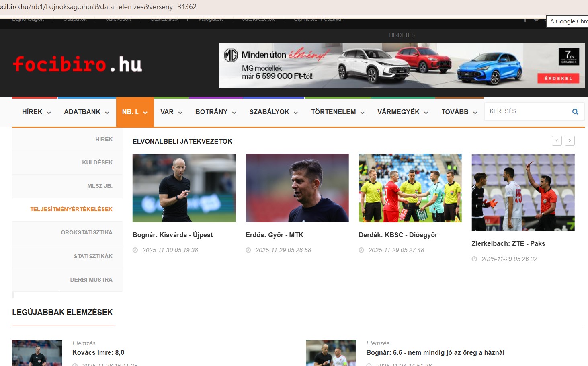Open analysis Kovács Imre: 8,0
The width and height of the screenshot is (588, 366).
tap(98, 352)
